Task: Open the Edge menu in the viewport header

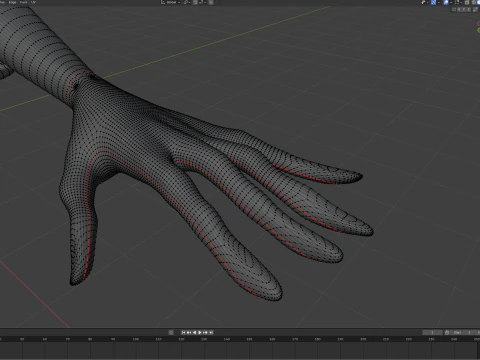Action: (x=12, y=2)
